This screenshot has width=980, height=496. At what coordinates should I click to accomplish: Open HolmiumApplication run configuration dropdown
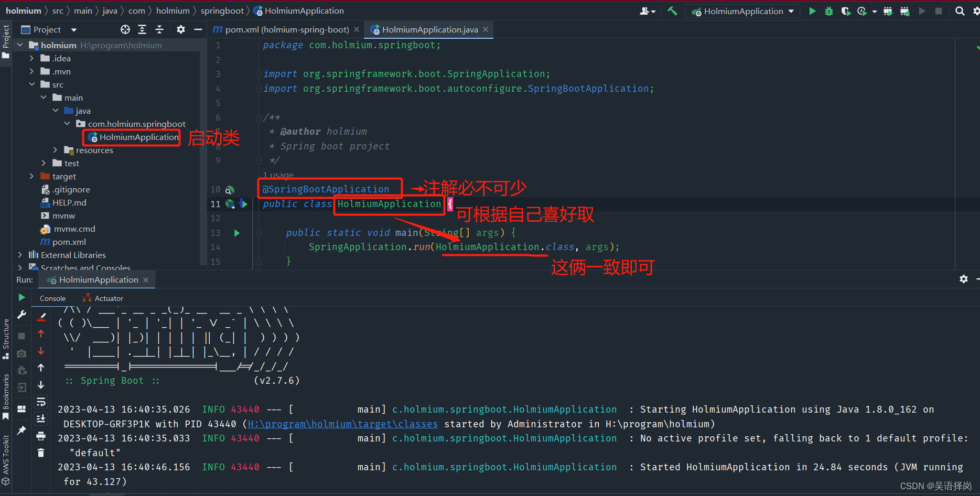point(742,11)
